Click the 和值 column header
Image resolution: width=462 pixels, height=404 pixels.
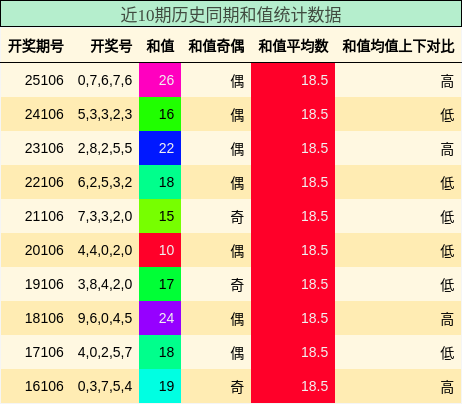tap(160, 46)
